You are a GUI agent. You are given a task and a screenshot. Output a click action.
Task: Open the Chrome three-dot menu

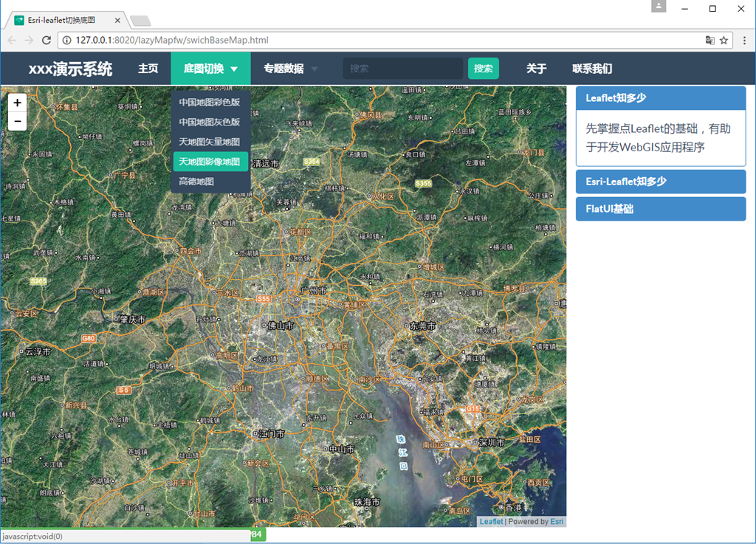(x=744, y=40)
